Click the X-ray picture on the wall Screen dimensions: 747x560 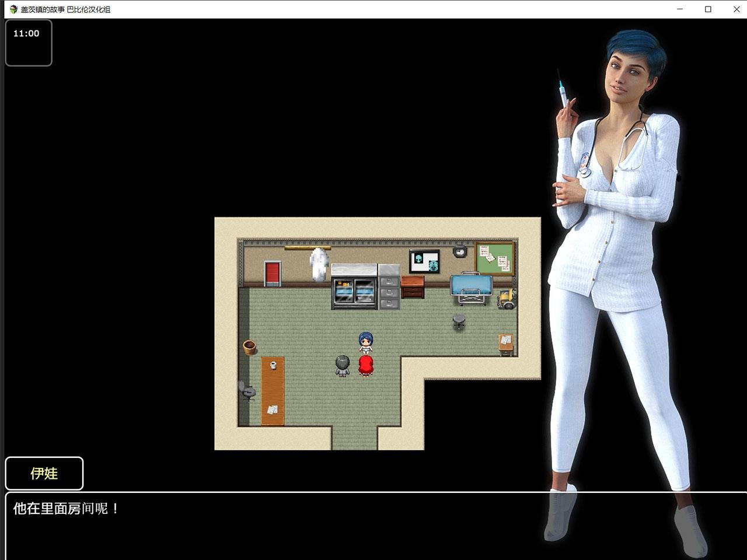point(424,261)
